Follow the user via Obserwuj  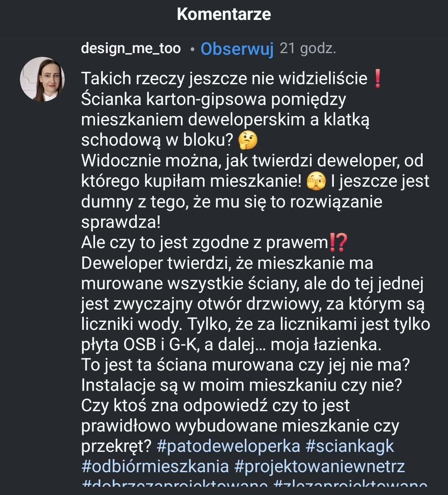point(237,49)
